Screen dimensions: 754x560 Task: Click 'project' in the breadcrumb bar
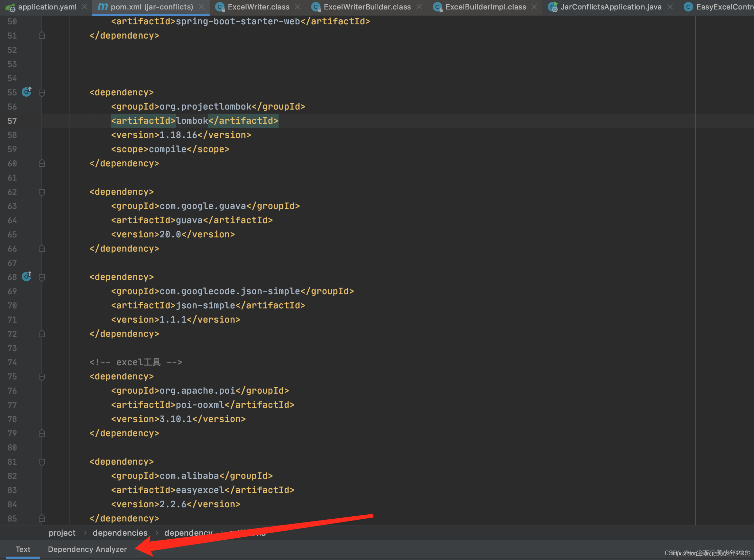[62, 533]
